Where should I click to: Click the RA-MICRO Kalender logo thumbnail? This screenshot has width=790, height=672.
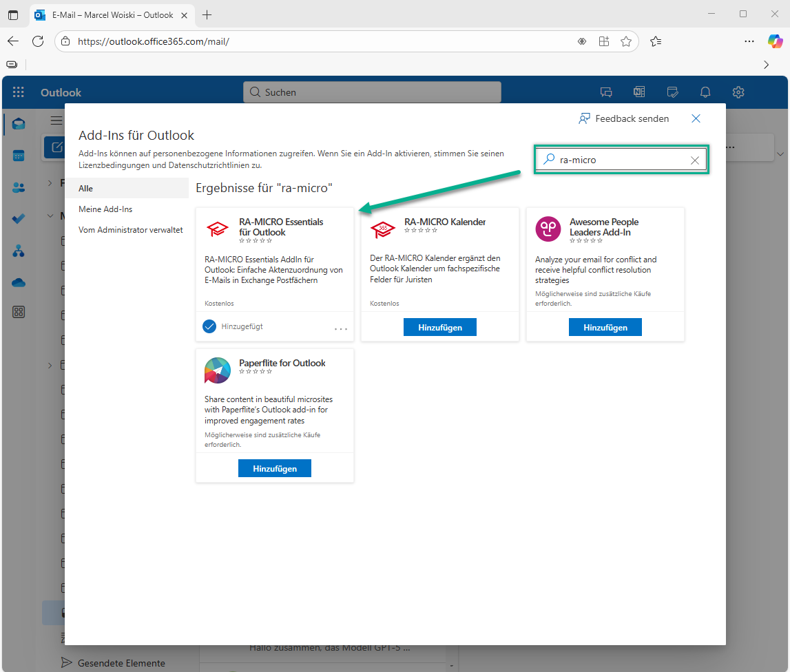(x=383, y=230)
